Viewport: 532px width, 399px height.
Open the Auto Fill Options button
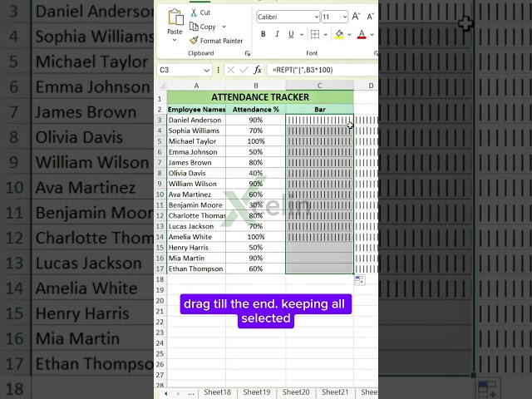[360, 280]
